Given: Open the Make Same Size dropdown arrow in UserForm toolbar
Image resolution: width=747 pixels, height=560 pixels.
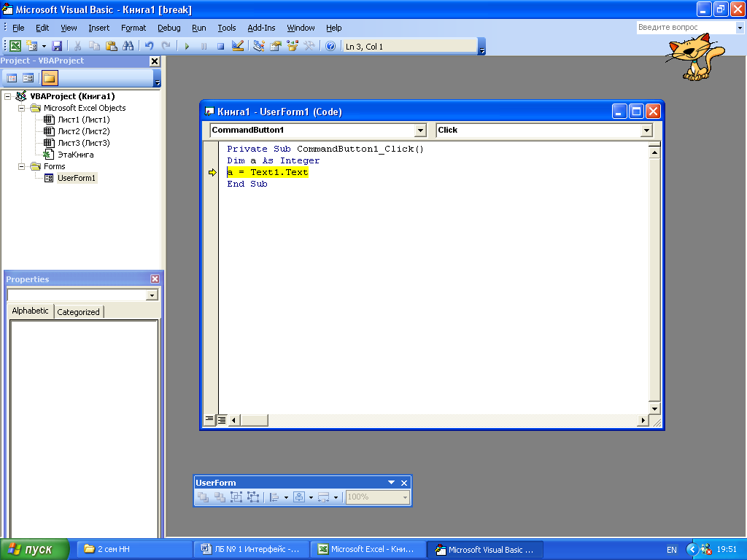Looking at the screenshot, I should 336,497.
